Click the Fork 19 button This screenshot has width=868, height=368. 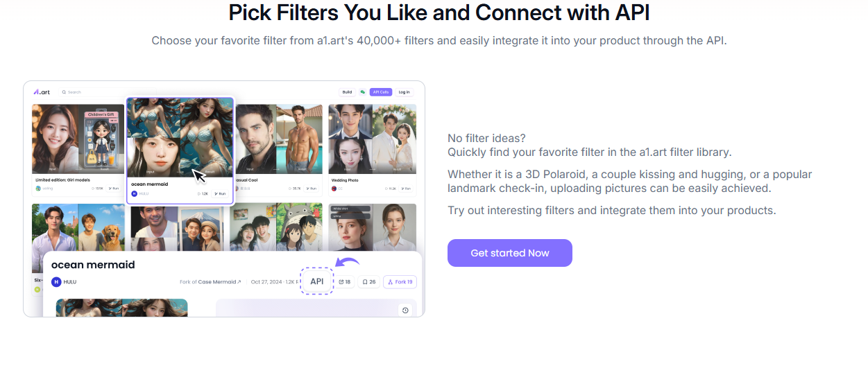[400, 282]
